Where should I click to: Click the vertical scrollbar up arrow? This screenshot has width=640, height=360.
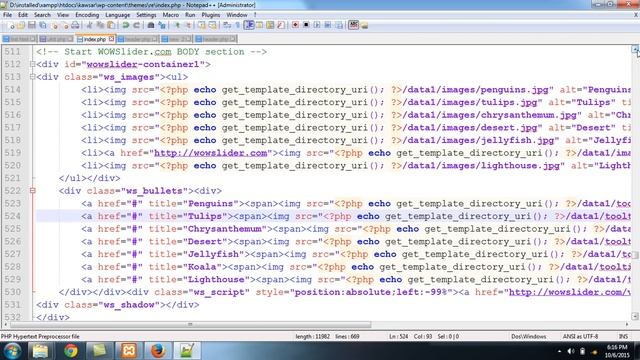point(635,49)
